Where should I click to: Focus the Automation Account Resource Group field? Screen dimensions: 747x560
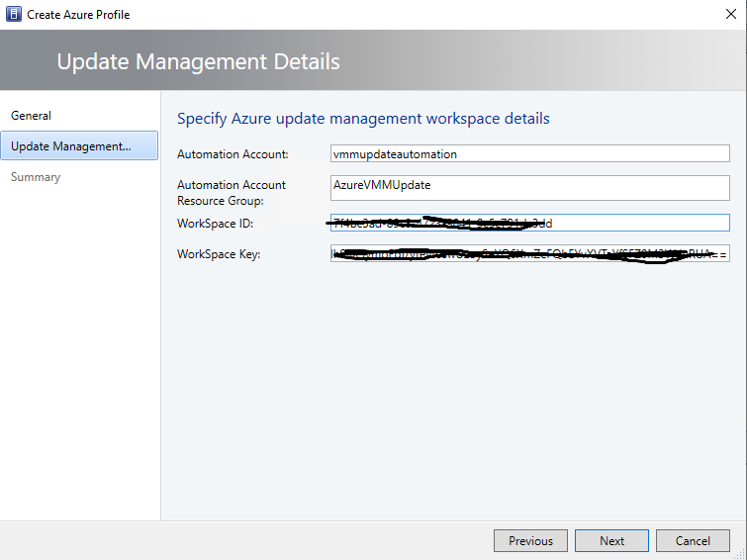[529, 188]
